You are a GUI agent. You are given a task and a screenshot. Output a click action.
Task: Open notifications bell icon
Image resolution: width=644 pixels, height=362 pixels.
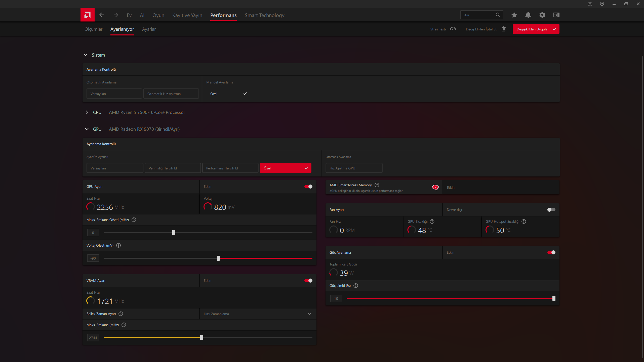[528, 15]
